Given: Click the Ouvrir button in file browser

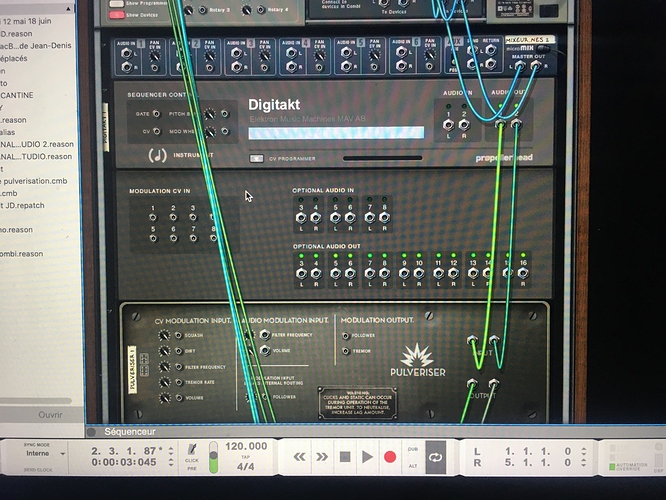Looking at the screenshot, I should click(x=50, y=415).
